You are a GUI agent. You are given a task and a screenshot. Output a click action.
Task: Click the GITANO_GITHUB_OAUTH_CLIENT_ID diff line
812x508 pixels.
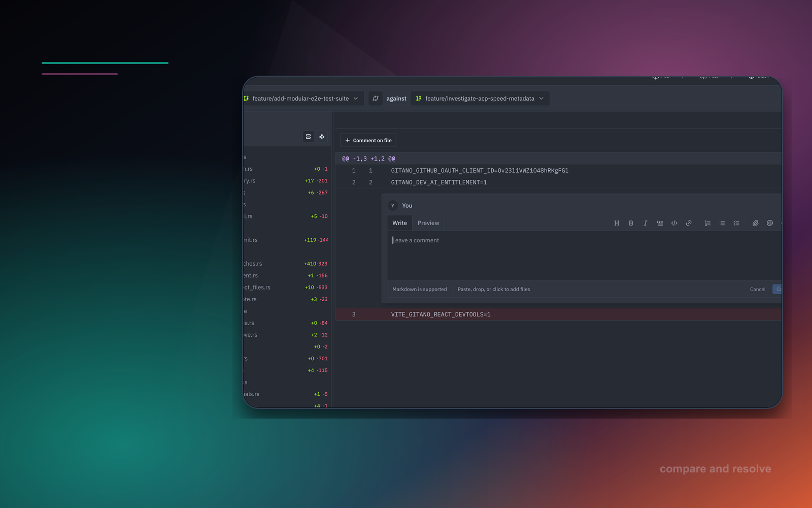click(x=558, y=171)
